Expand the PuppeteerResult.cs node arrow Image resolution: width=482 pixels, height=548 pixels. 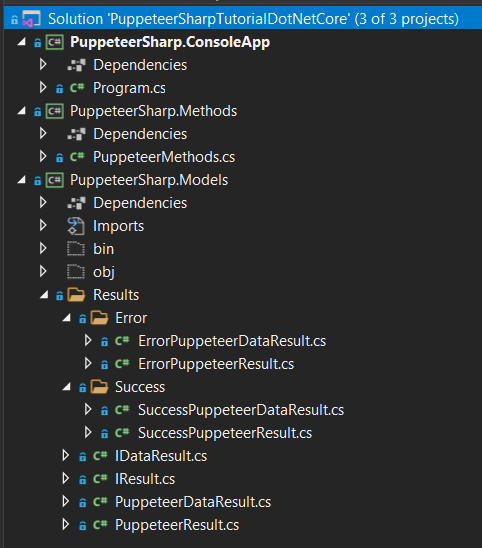65,524
